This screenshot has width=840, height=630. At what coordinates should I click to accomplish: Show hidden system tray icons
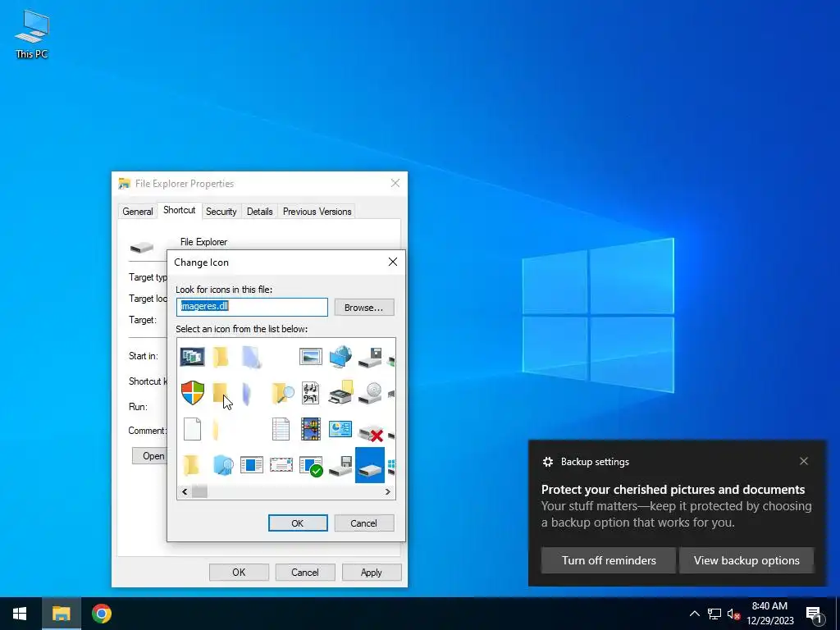pyautogui.click(x=694, y=614)
